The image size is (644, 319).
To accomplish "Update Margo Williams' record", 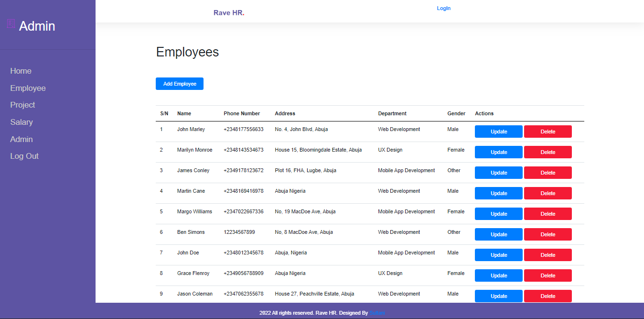I will (499, 214).
